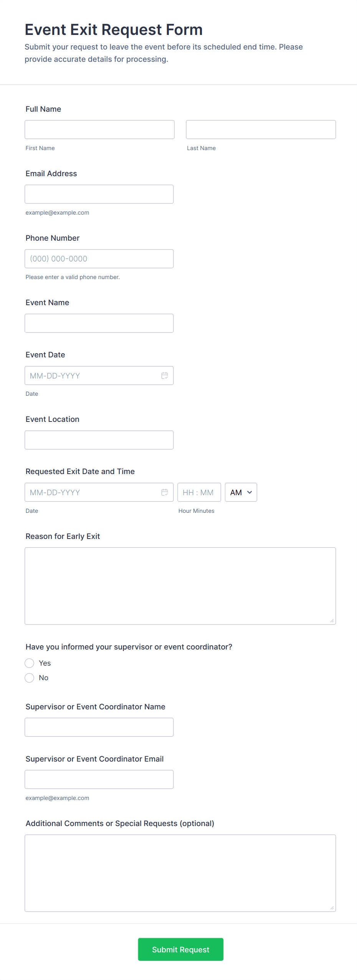Viewport: 357px width, 980px height.
Task: Focus the Last Name input field
Action: click(x=261, y=129)
